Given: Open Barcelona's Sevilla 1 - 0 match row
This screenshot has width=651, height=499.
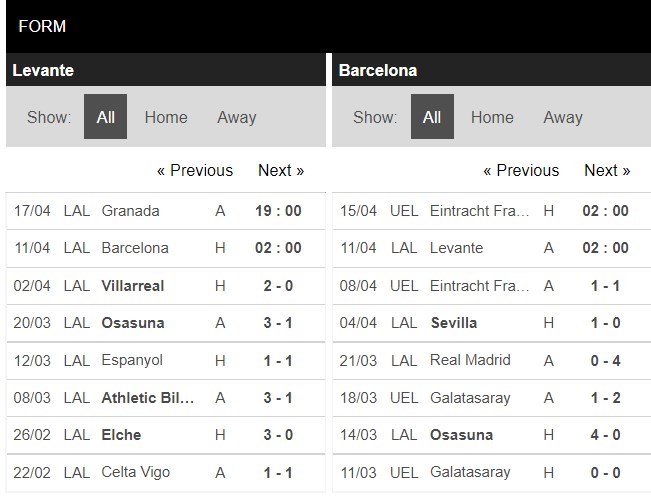Looking at the screenshot, I should click(x=492, y=323).
